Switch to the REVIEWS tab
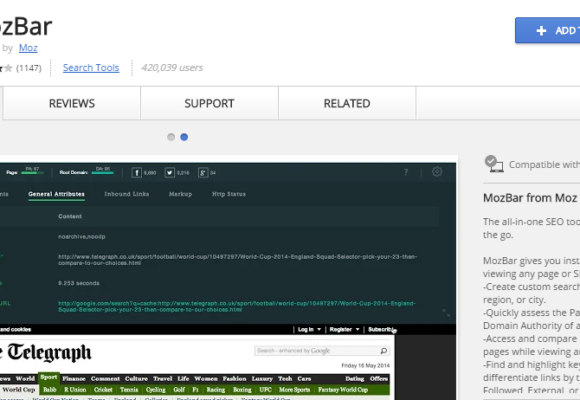 (72, 103)
